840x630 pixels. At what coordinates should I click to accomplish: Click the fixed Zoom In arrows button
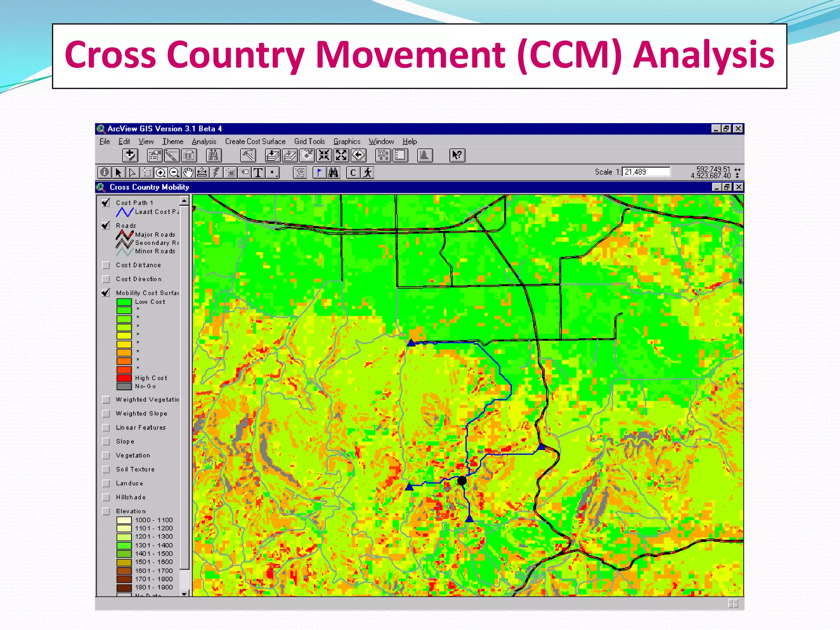(324, 155)
